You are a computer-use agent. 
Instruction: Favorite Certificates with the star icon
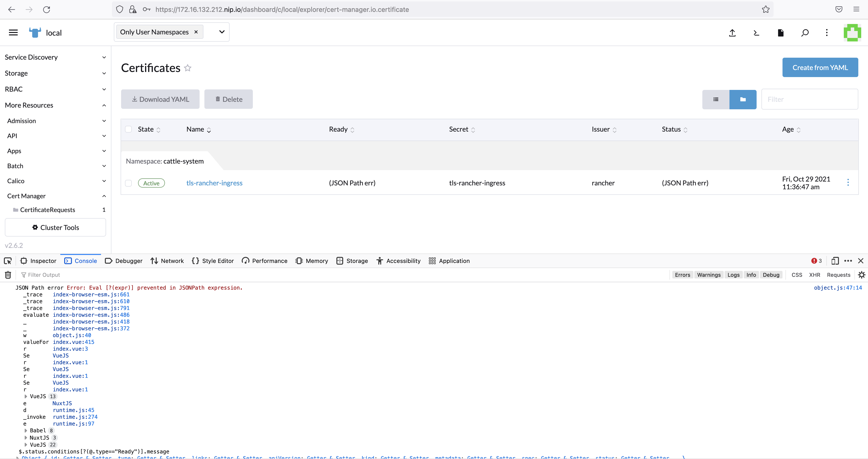(x=188, y=68)
